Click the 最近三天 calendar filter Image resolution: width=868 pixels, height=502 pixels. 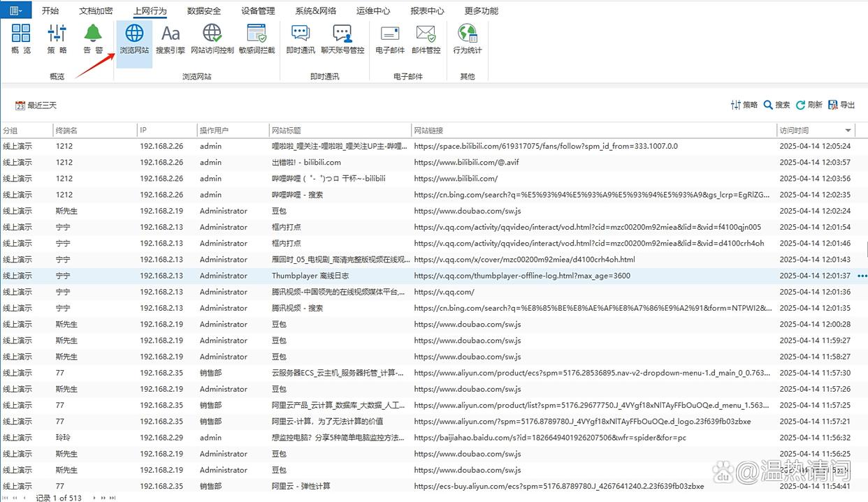(x=36, y=105)
